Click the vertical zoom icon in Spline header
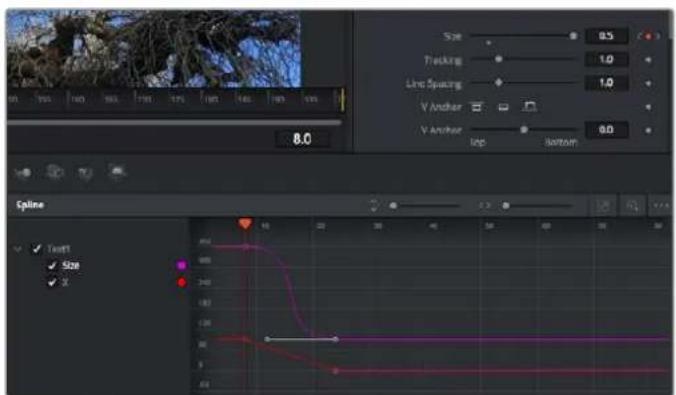Screen dimensions: 676x395 coord(374,205)
